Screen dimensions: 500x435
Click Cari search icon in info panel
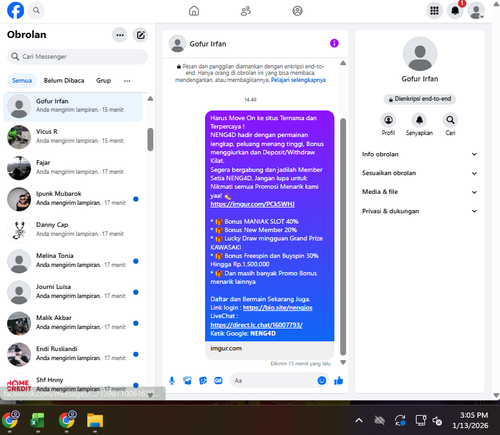450,125
